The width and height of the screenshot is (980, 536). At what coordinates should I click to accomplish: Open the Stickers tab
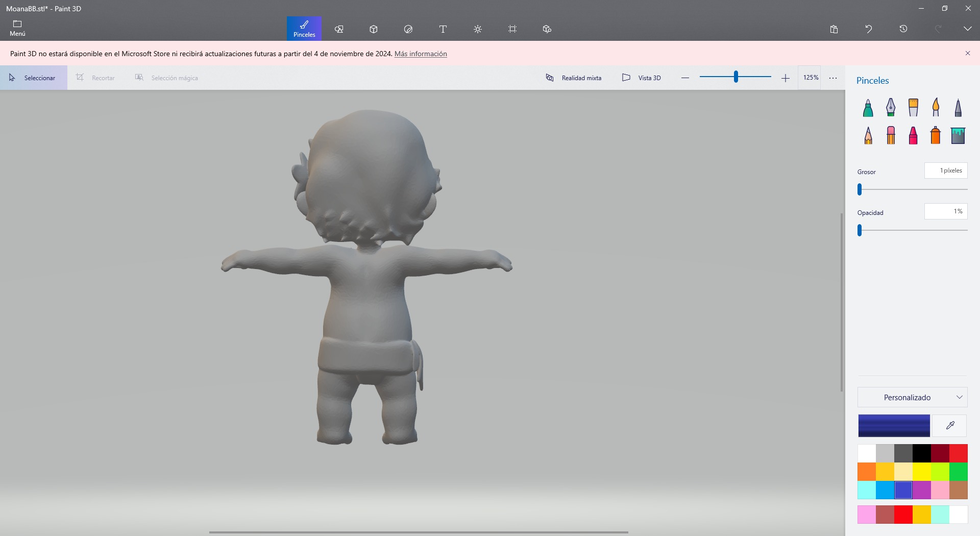[408, 29]
